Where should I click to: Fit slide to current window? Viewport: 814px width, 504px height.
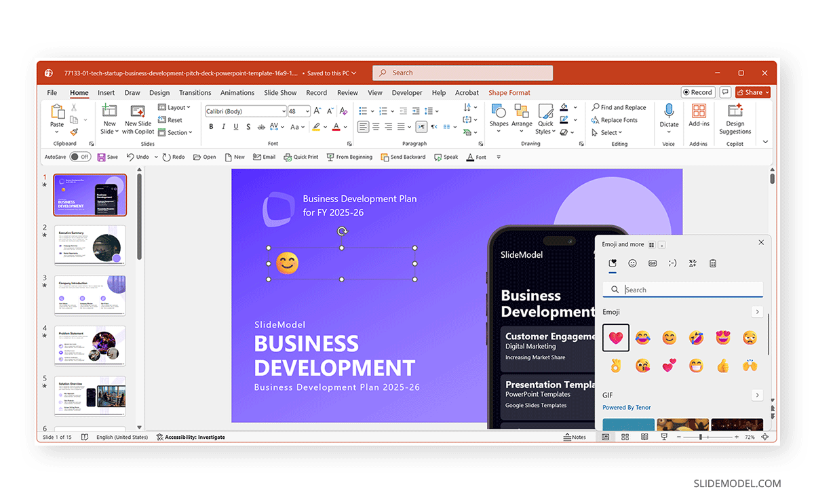(x=764, y=437)
